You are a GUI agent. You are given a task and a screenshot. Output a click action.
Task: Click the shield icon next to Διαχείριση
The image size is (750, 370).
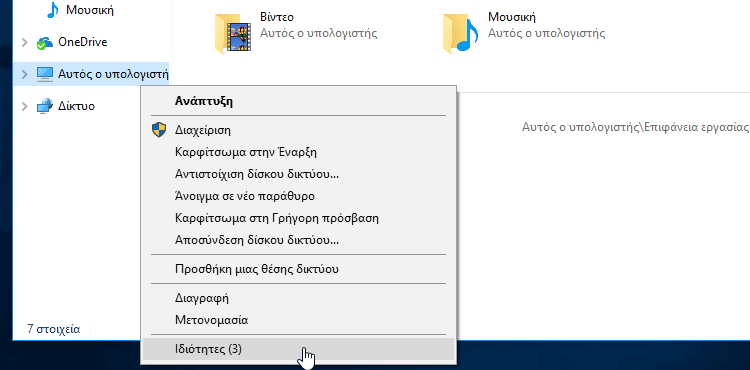[159, 130]
